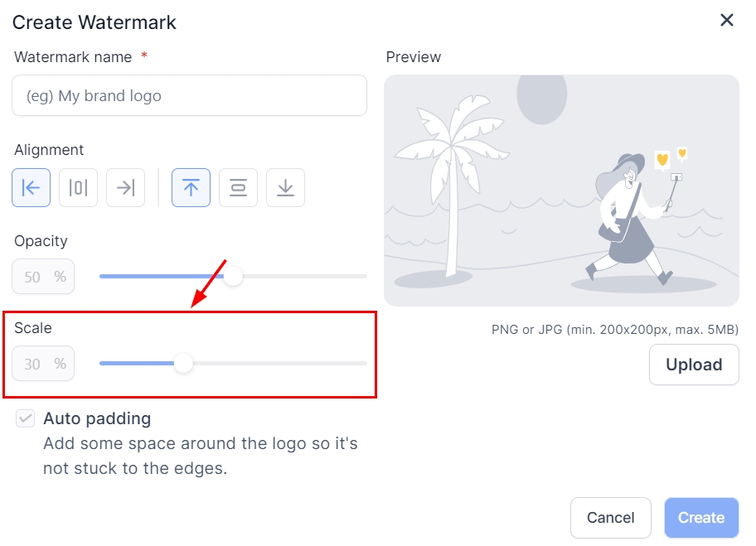Screen dimensions: 756x546
Task: Focus the Watermark name input field
Action: (x=189, y=96)
